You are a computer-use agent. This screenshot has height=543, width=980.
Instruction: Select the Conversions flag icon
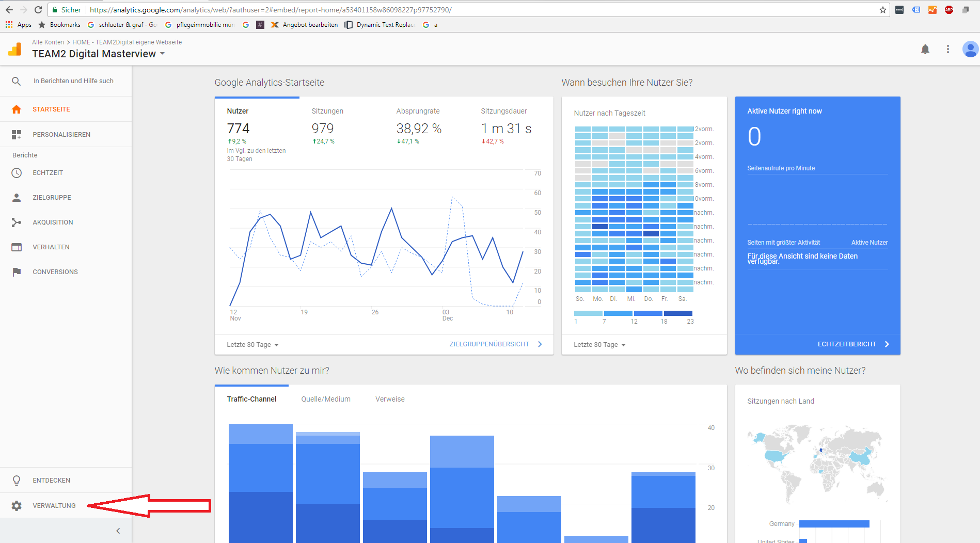[x=17, y=272]
